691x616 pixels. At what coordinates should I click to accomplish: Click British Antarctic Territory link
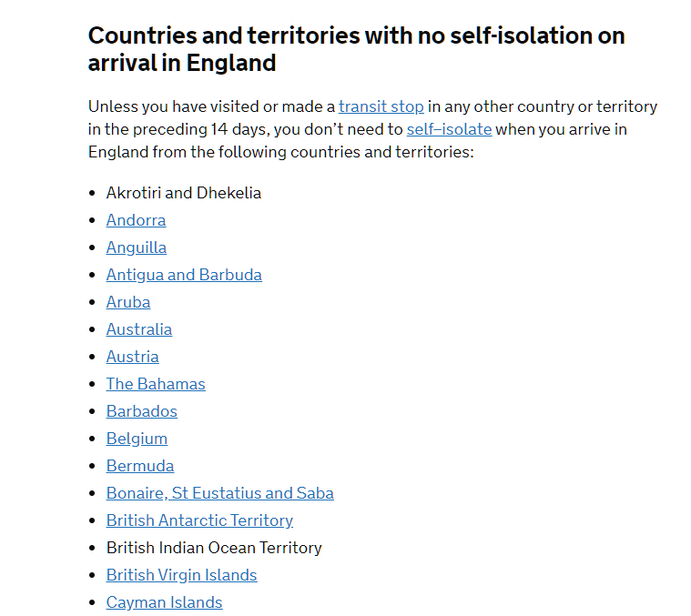[x=199, y=520]
